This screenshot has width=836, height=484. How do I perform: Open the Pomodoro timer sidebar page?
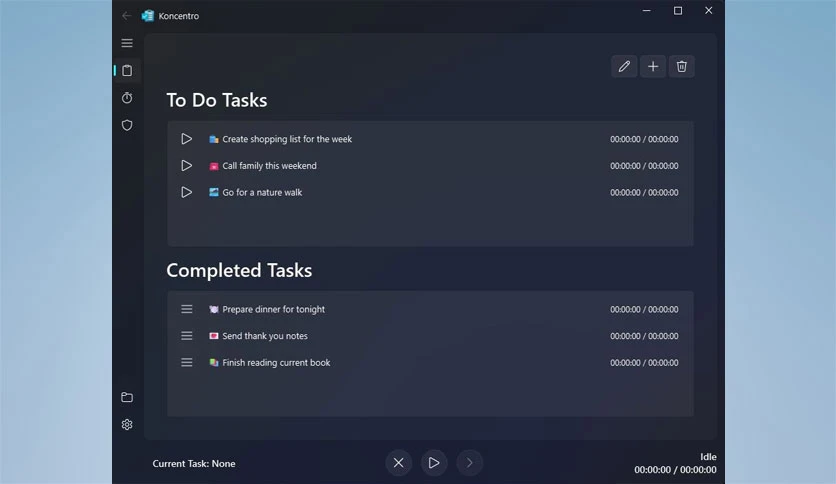[127, 98]
